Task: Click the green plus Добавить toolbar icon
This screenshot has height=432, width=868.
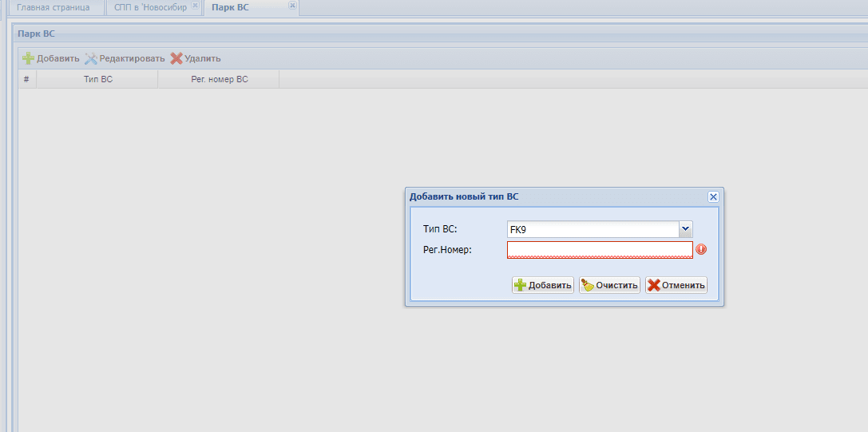Action: pyautogui.click(x=28, y=58)
